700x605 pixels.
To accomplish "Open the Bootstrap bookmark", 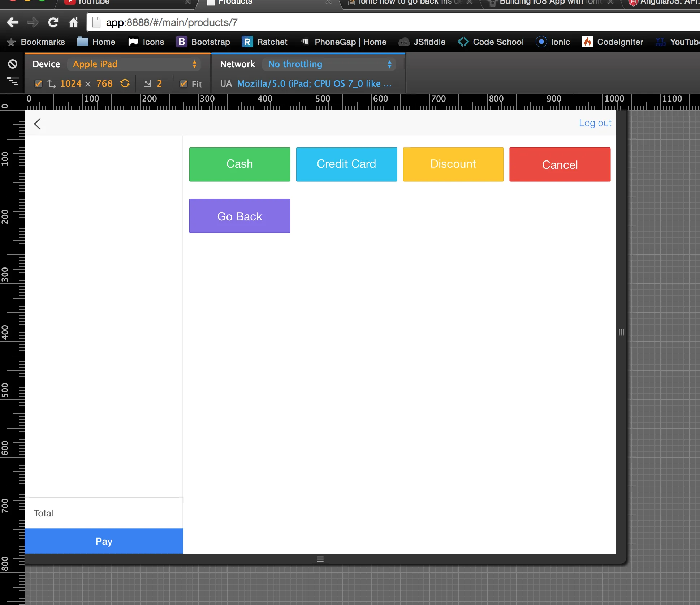I will point(203,42).
